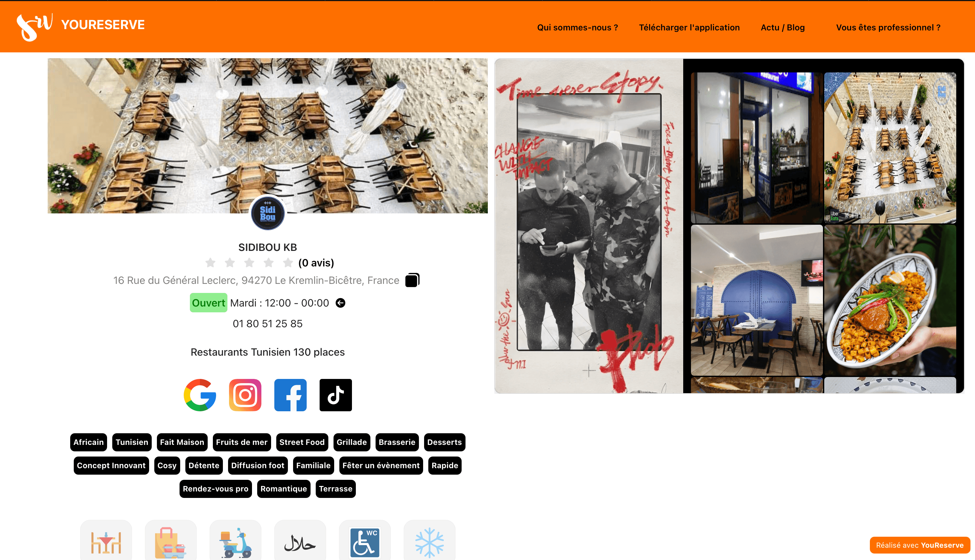This screenshot has height=560, width=975.
Task: Click the halal certification icon
Action: click(x=300, y=543)
